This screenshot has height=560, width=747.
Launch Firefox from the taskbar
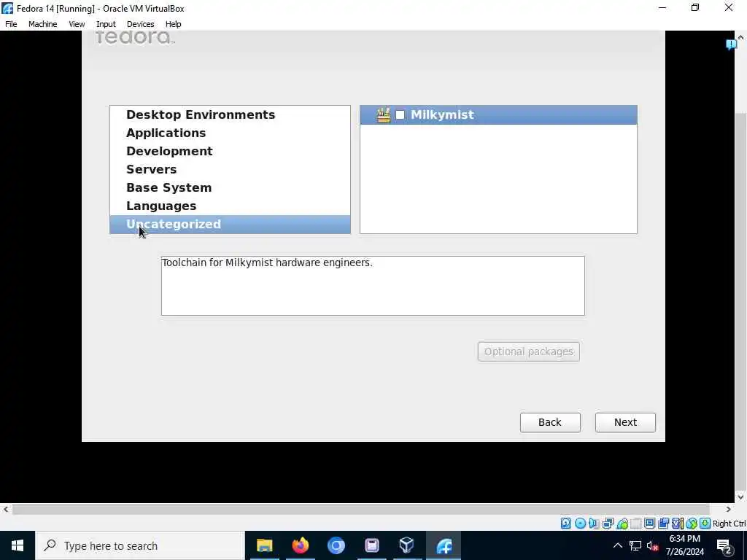300,545
